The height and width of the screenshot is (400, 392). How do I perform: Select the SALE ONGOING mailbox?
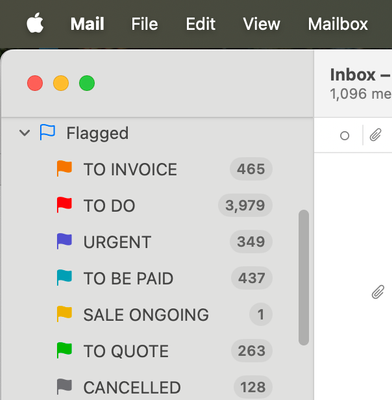pos(146,315)
